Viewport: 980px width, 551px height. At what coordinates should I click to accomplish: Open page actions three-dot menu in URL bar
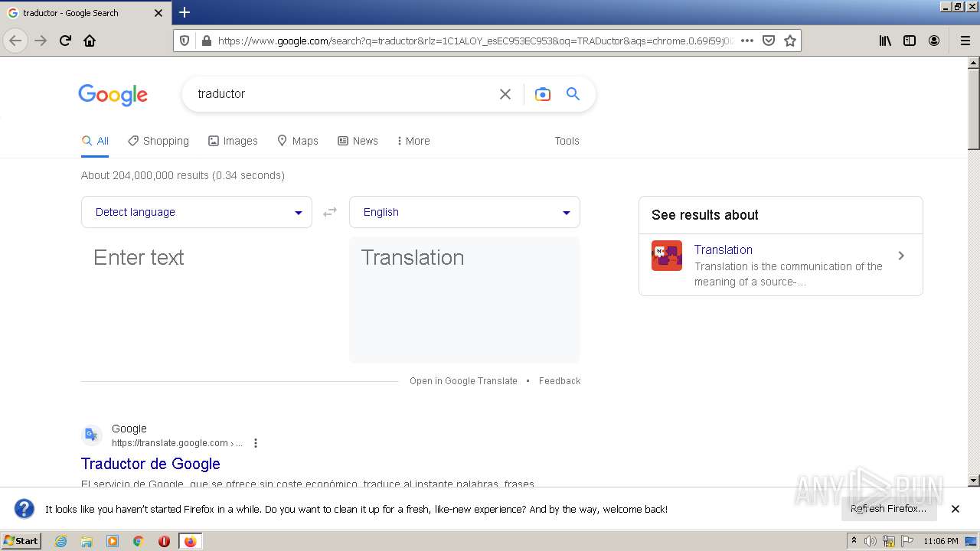pos(747,41)
